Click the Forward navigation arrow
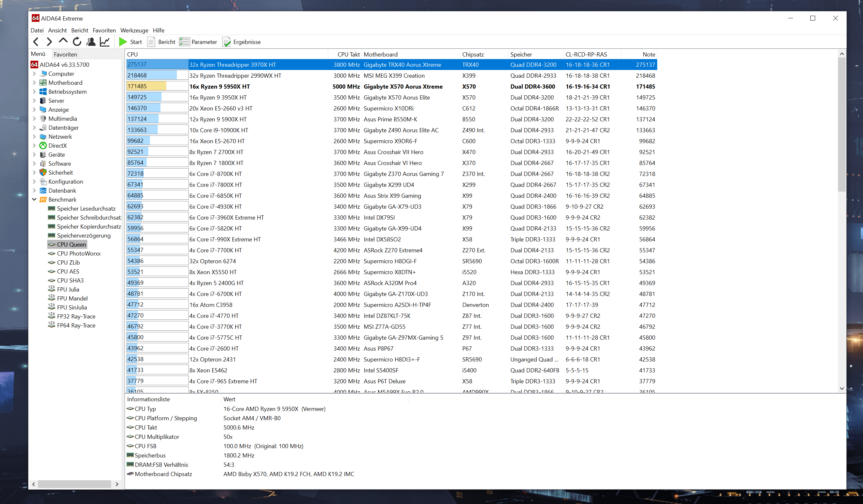 49,42
